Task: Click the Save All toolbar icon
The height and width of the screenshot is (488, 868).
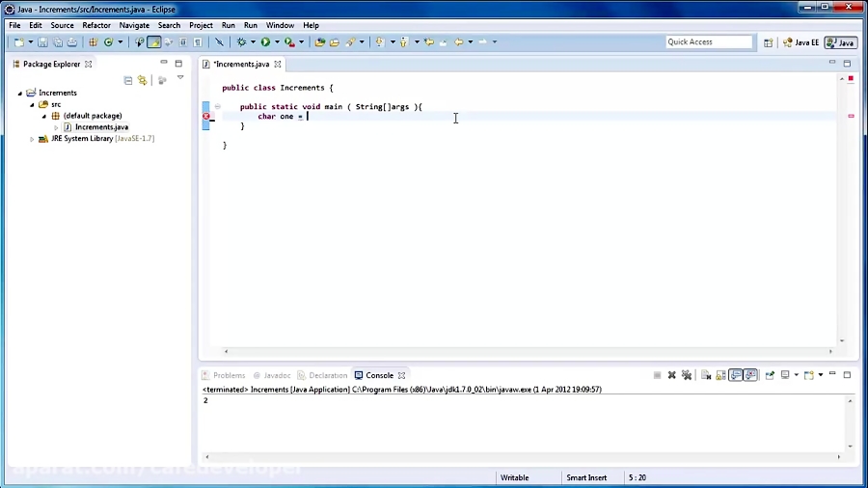Action: [x=58, y=42]
